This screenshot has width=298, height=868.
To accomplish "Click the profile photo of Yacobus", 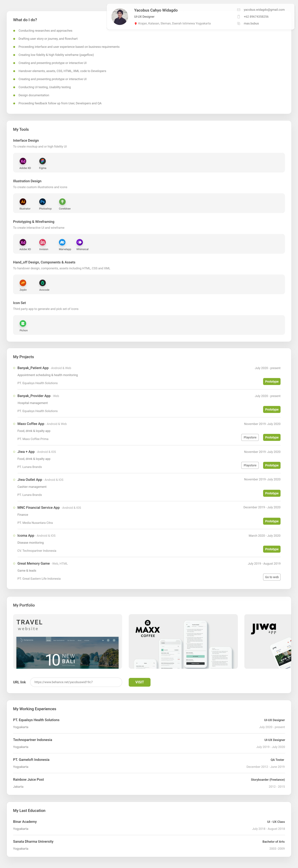I will (x=120, y=17).
